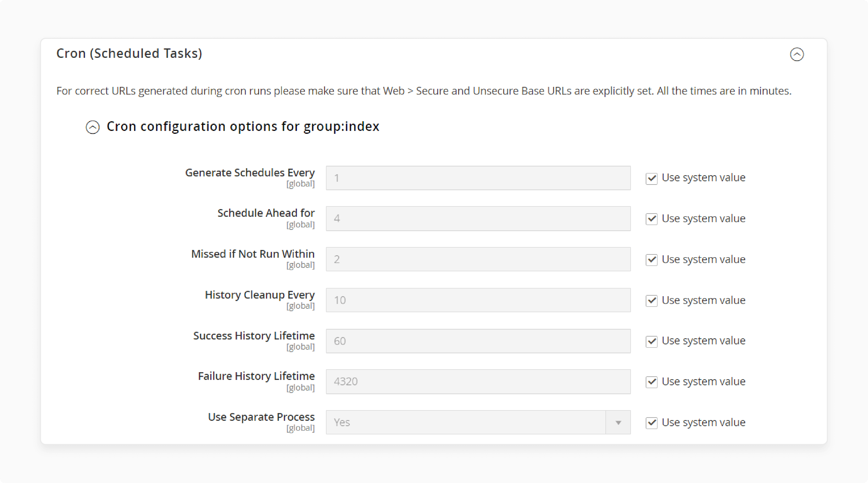Click the History Cleanup Every input field

(478, 300)
